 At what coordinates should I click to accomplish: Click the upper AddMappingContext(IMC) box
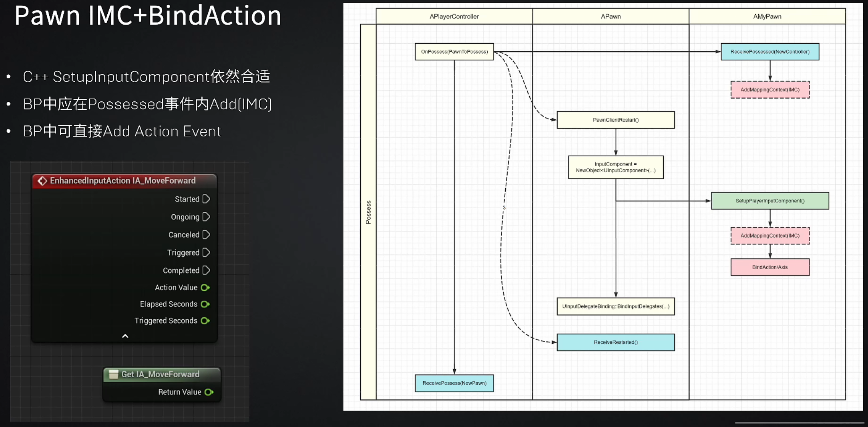tap(770, 90)
